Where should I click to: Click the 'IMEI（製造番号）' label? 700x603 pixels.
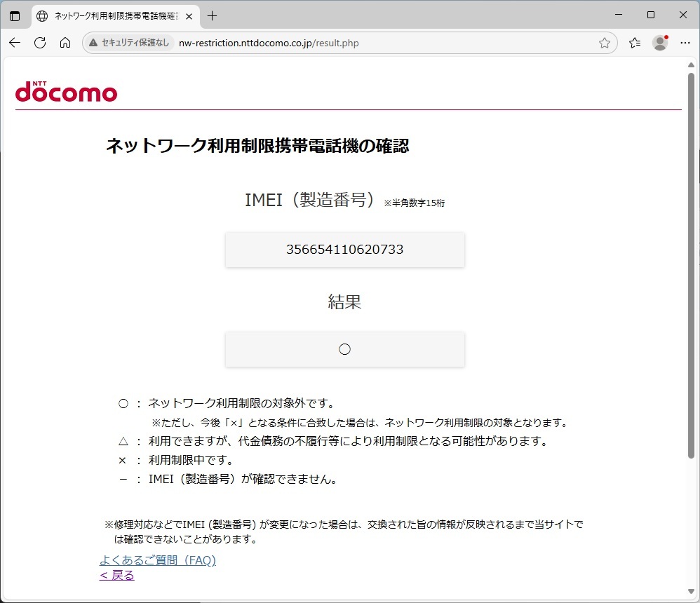311,200
